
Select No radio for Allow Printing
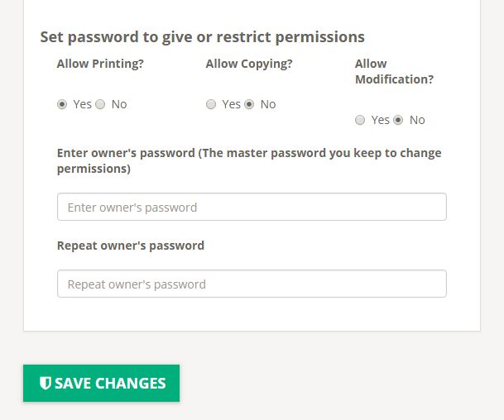click(x=100, y=104)
